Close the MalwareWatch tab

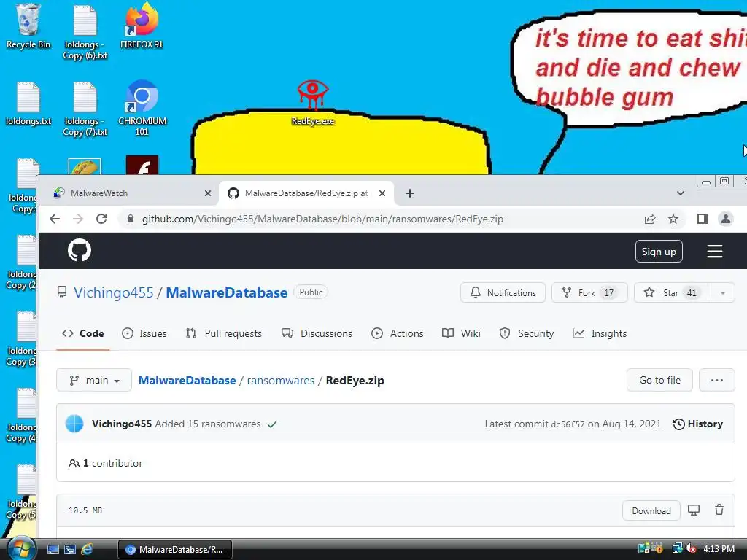(208, 193)
